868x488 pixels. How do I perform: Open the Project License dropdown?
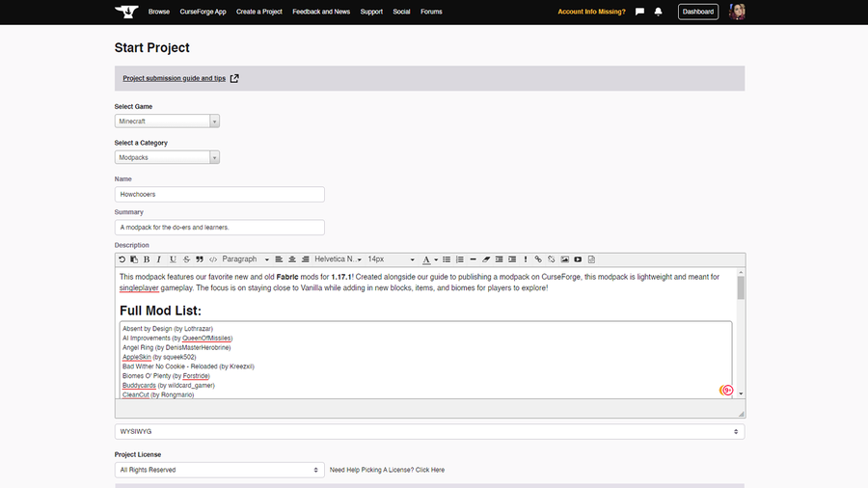(x=218, y=470)
